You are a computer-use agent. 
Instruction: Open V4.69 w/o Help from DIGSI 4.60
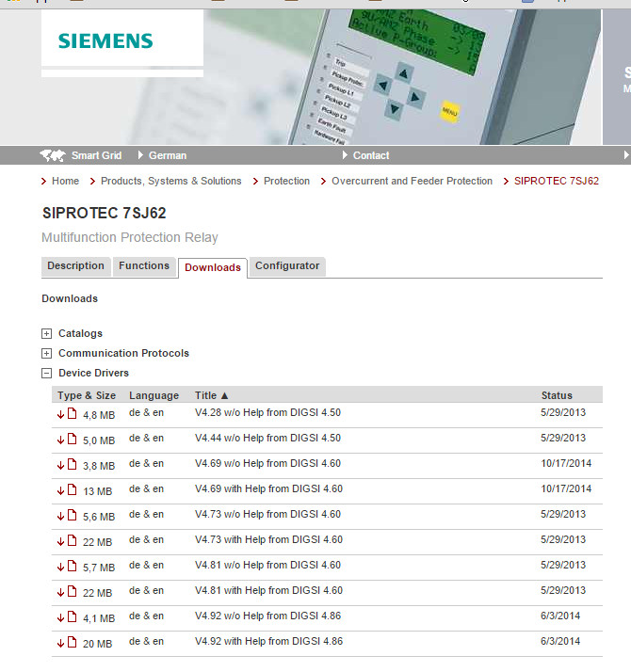coord(267,463)
